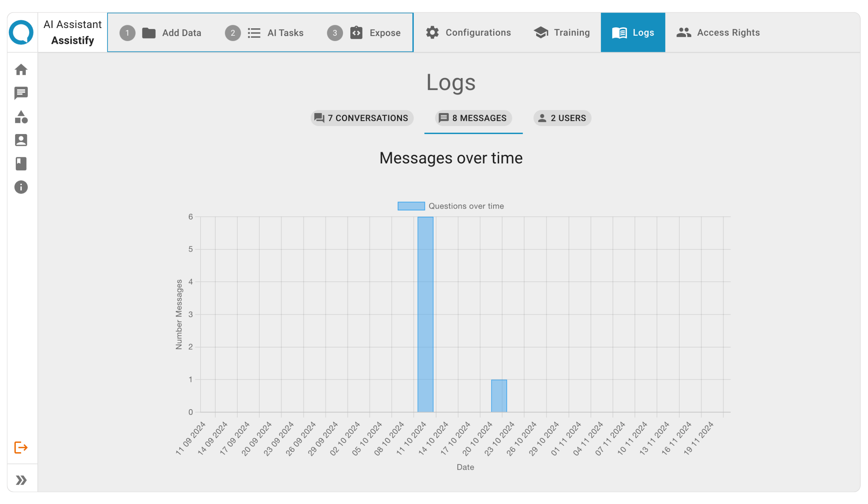
Task: Click the 8 MESSAGES active tab
Action: coord(473,118)
